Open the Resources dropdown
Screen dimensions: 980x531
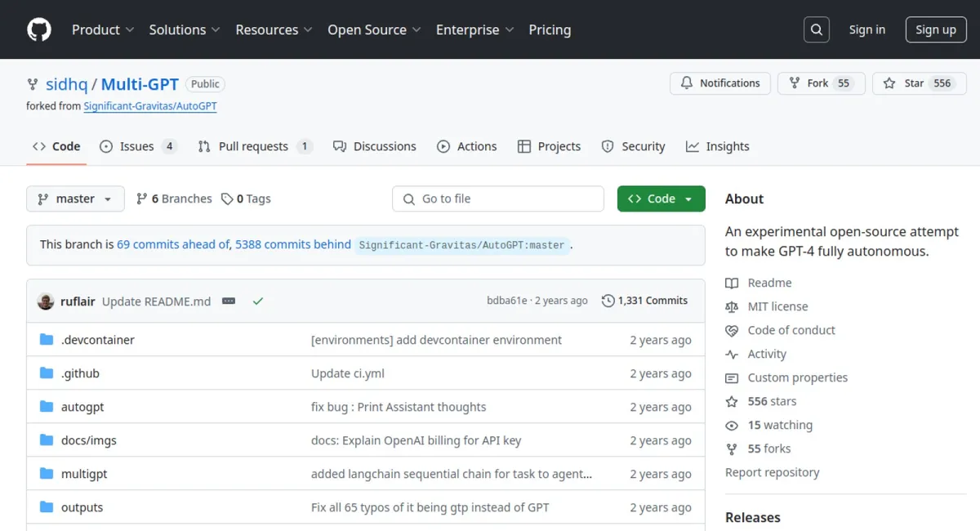click(x=274, y=29)
